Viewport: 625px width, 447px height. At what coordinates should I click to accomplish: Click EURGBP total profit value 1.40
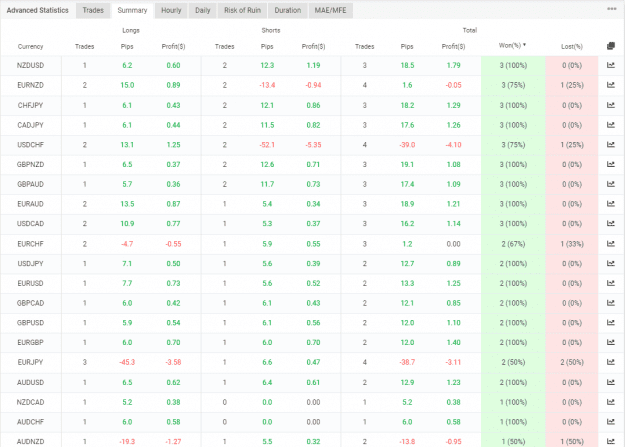click(453, 342)
